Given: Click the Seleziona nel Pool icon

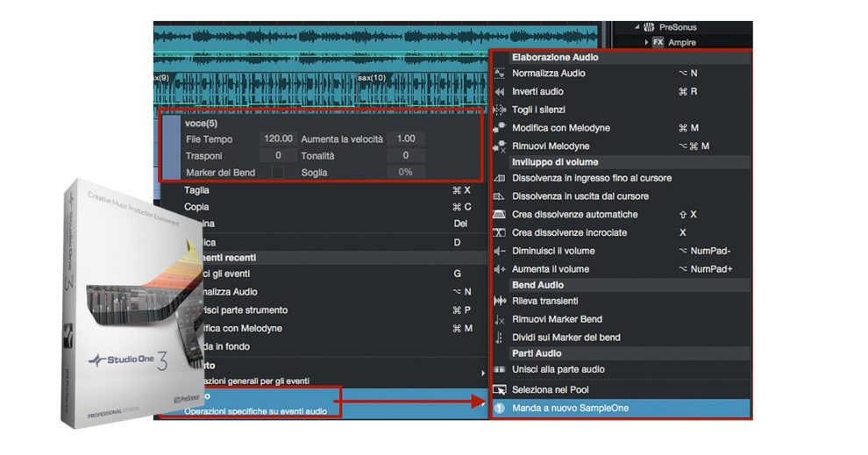Looking at the screenshot, I should tap(500, 389).
